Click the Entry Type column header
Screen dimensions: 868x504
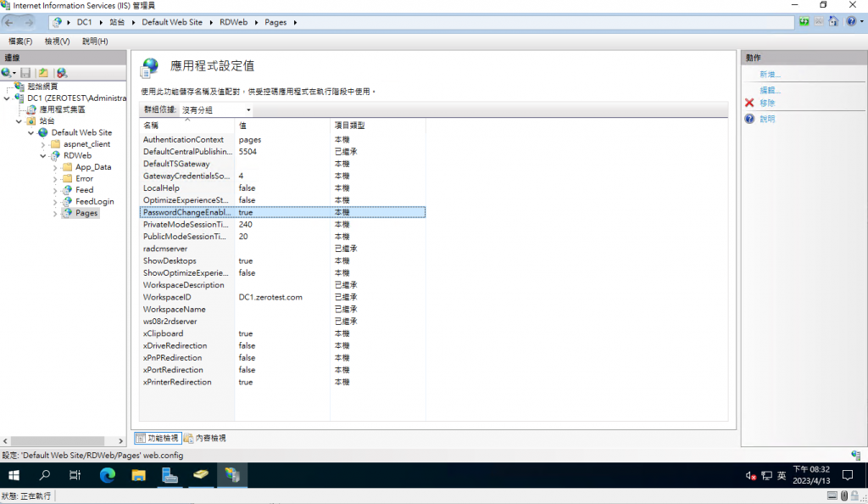(378, 126)
